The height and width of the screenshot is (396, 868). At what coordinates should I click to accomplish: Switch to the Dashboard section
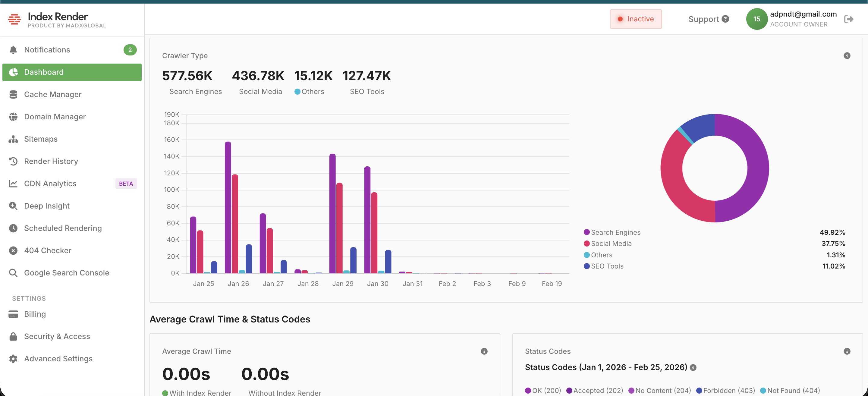pyautogui.click(x=44, y=72)
